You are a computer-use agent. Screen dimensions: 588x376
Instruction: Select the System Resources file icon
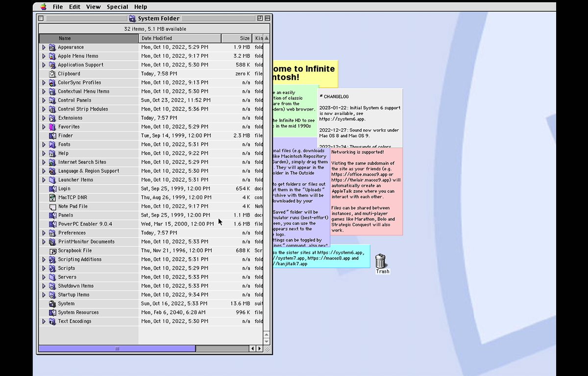pyautogui.click(x=52, y=312)
